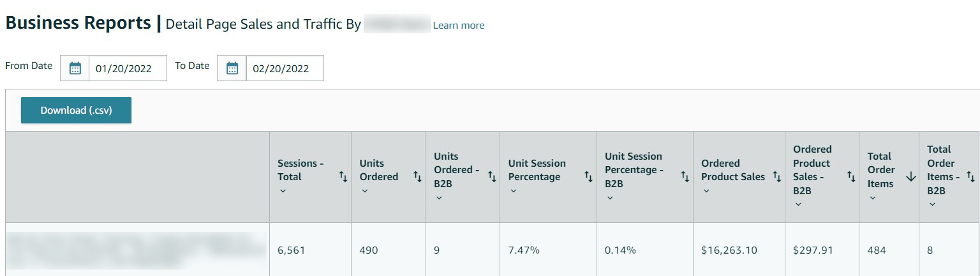Expand chevron under Unit Session Percentage - B2B
The height and width of the screenshot is (276, 980).
tap(610, 198)
